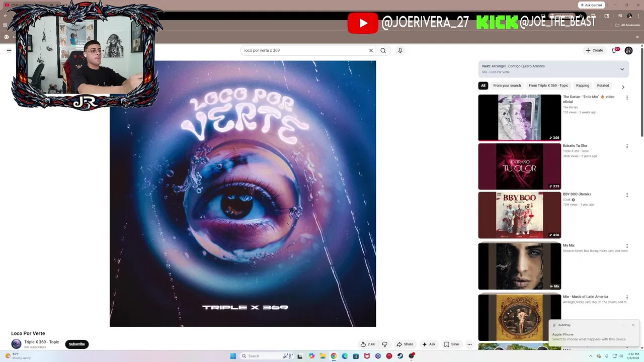Open clock showing 3:52 PM
Viewport: 644px width, 362px height.
633,356
